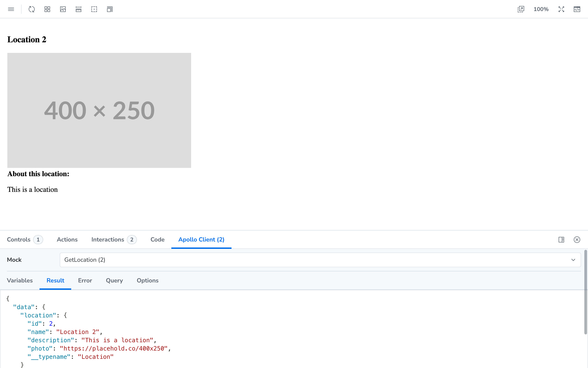This screenshot has width=588, height=368.
Task: Enter full screen mode
Action: click(561, 9)
